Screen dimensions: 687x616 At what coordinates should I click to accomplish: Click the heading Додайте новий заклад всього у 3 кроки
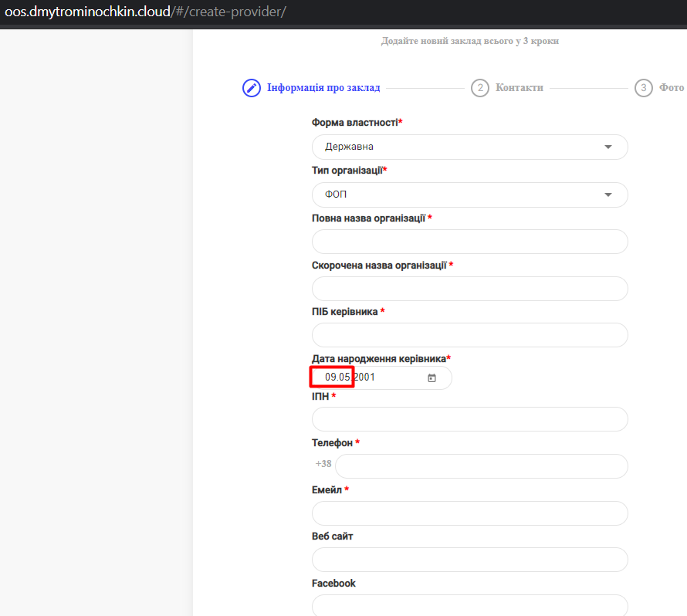pos(469,41)
